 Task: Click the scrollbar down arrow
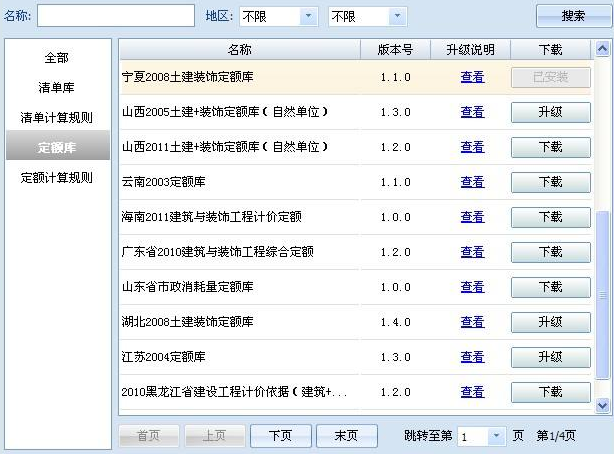602,405
